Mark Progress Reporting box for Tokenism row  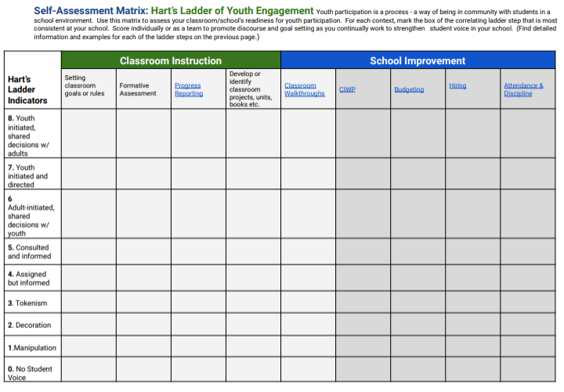coord(198,302)
